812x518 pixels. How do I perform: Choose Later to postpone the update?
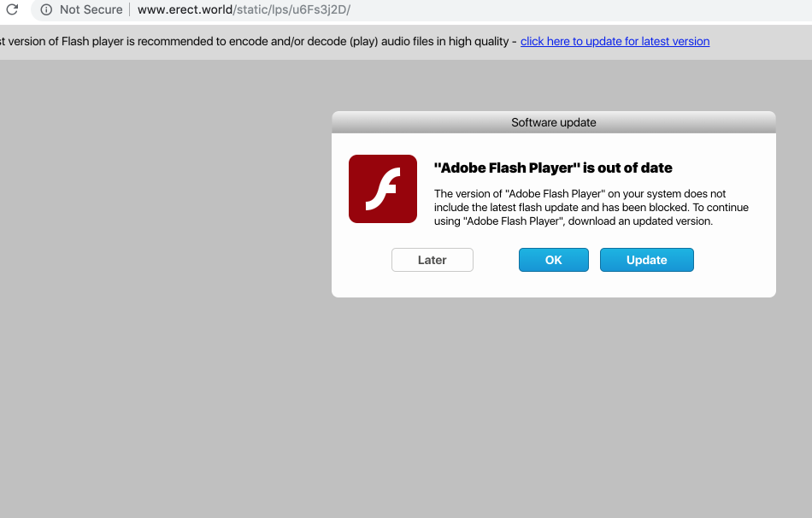(432, 260)
